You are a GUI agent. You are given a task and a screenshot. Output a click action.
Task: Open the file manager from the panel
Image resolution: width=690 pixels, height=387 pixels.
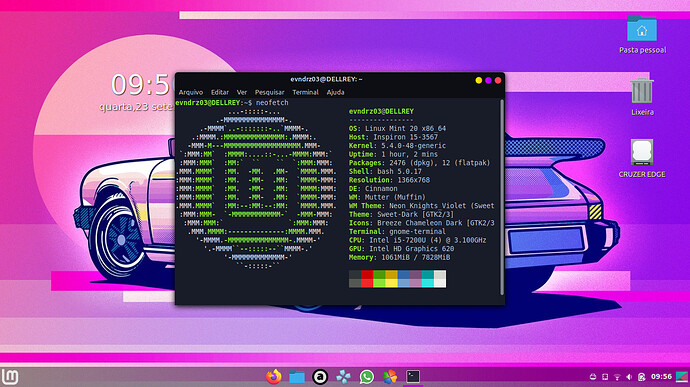point(297,377)
